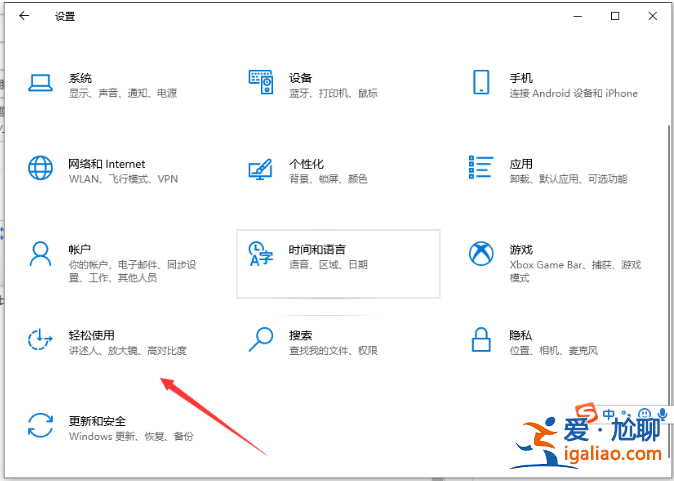Screen dimensions: 674x481
Task: Open the 游戏 (Gaming) Xbox icon
Action: pos(481,253)
